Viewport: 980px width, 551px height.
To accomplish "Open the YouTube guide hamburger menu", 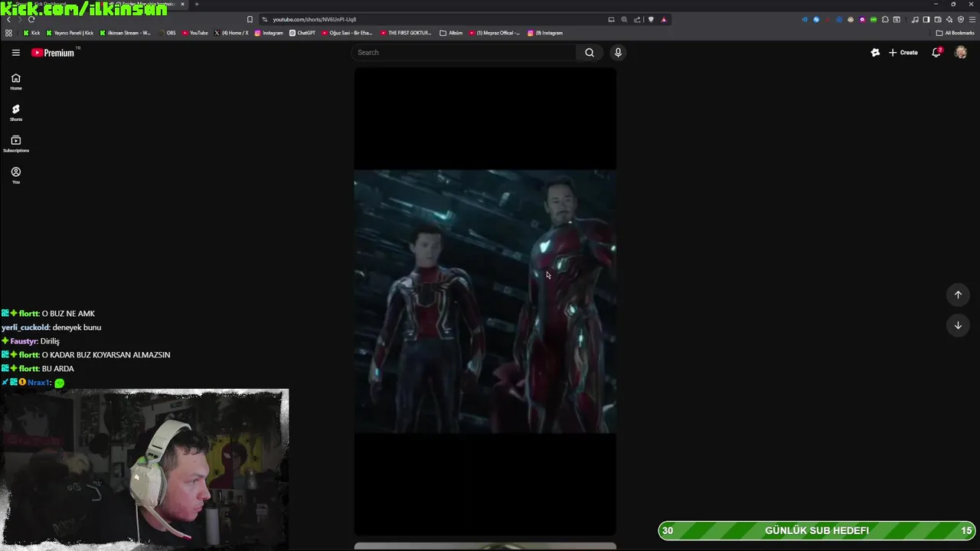I will point(15,52).
